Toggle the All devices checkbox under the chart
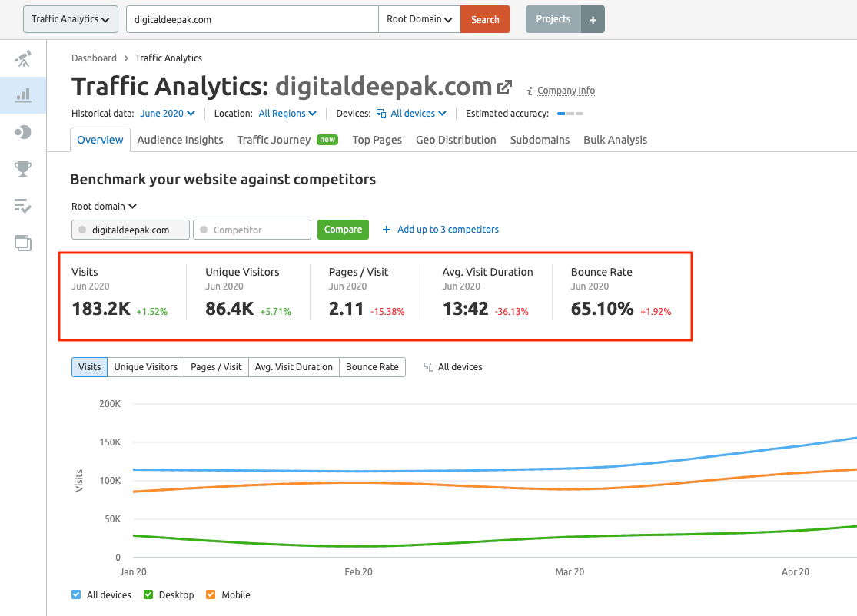The image size is (857, 616). [x=76, y=594]
